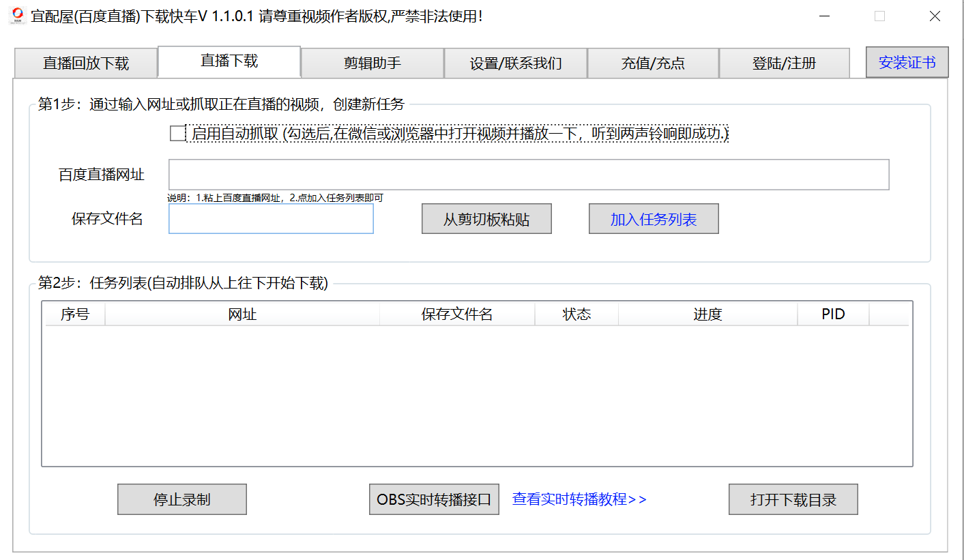The height and width of the screenshot is (560, 964).
Task: Click the 打开下载目录 button
Action: pyautogui.click(x=793, y=499)
